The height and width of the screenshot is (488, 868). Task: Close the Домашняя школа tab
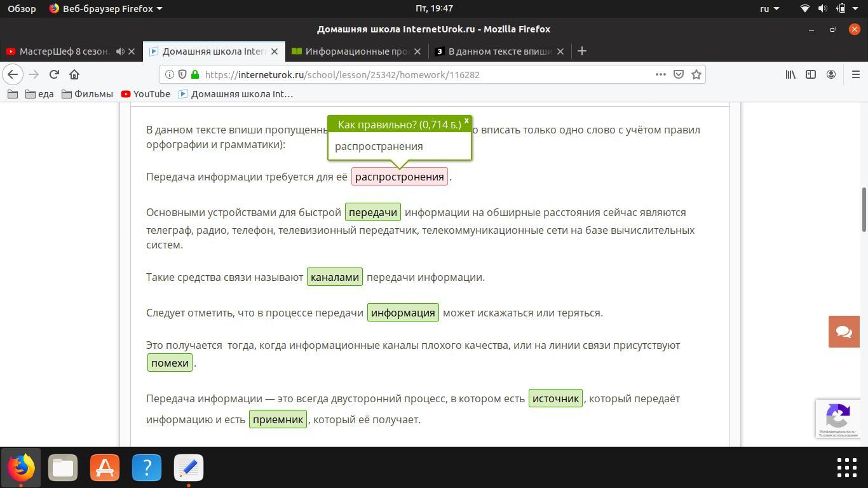(x=275, y=51)
